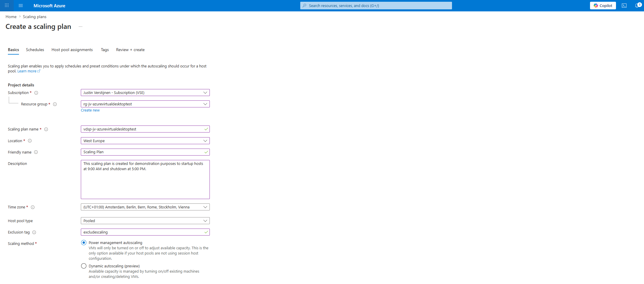Show Location info tooltip icon
The width and height of the screenshot is (644, 284).
(30, 141)
